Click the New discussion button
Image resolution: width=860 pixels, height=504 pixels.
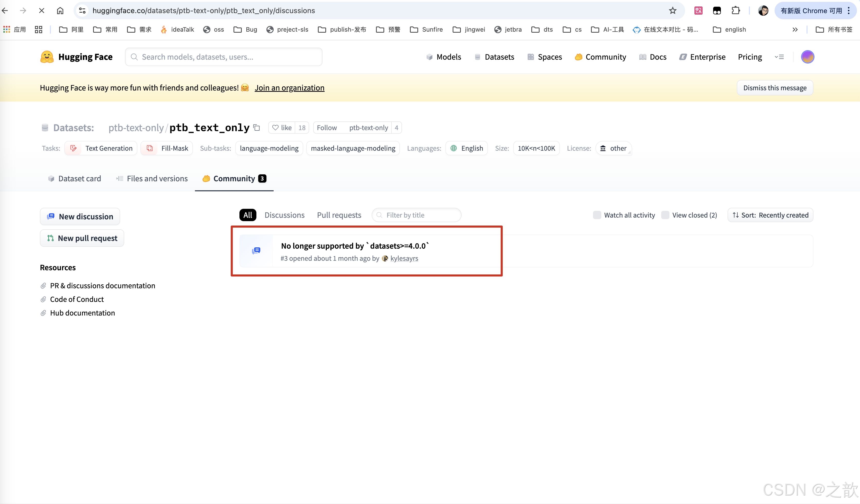coord(80,216)
